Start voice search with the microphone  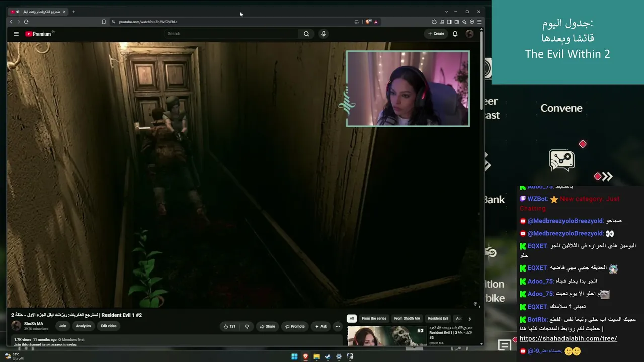324,34
